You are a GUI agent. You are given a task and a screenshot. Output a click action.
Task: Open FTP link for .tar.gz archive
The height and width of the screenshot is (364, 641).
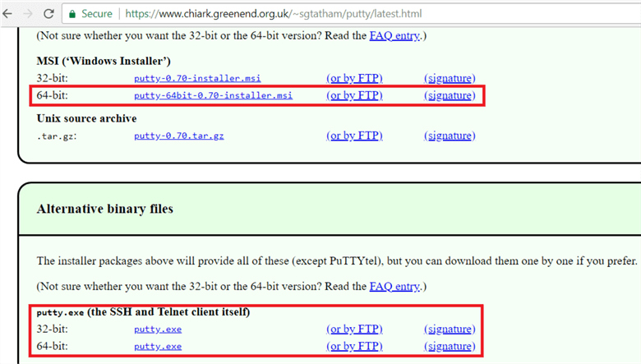coord(354,136)
